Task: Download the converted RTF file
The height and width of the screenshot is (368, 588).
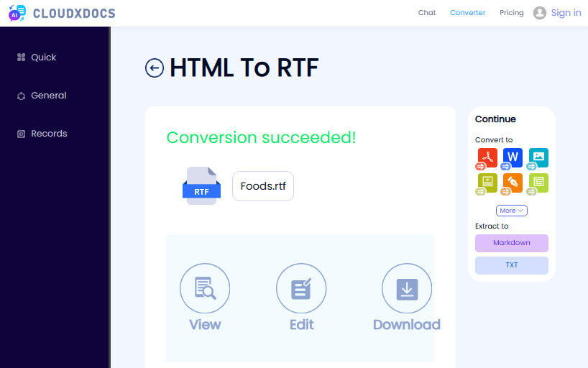Action: coord(407,289)
